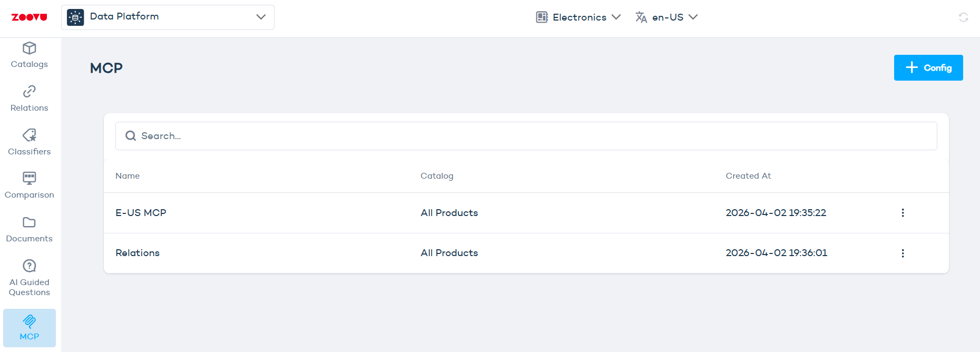Screen dimensions: 980x352
Task: Click the Created At column header
Action: [748, 176]
